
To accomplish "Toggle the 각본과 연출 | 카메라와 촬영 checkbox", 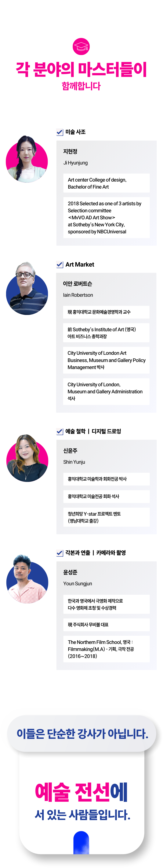I will 60,553.
